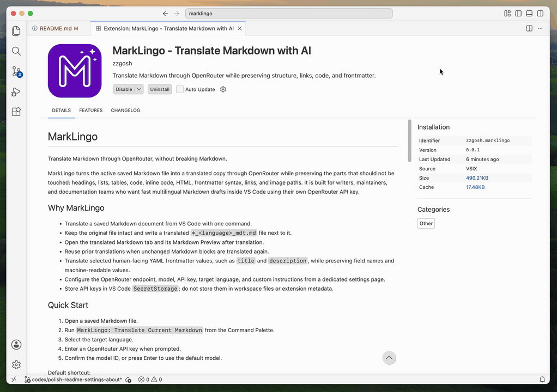Viewport: 557px width, 392px height.
Task: Click the Categories section heading
Action: pyautogui.click(x=433, y=209)
